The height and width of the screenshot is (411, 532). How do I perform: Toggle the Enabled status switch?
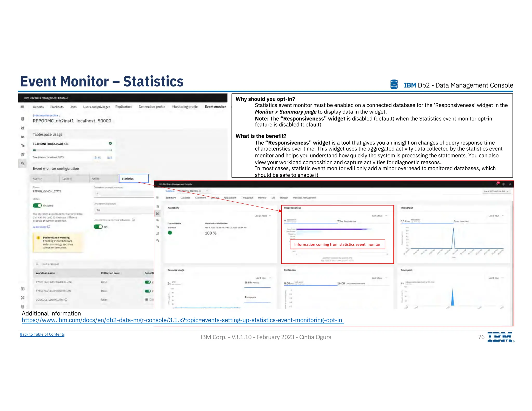click(x=37, y=206)
